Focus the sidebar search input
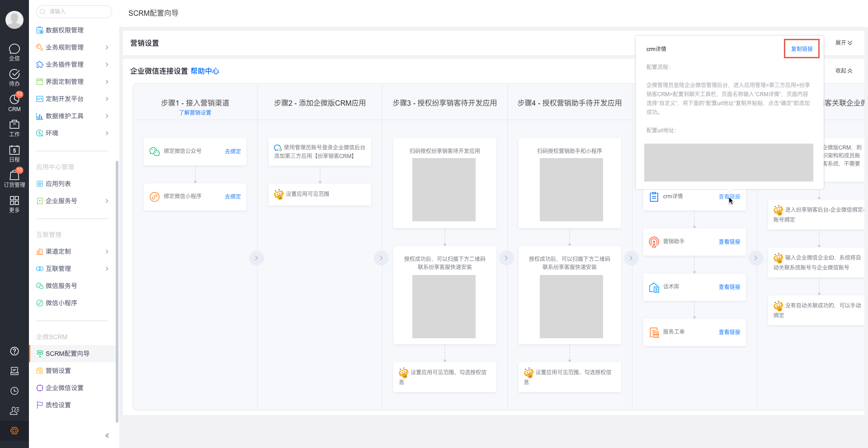The width and height of the screenshot is (868, 448). [74, 11]
